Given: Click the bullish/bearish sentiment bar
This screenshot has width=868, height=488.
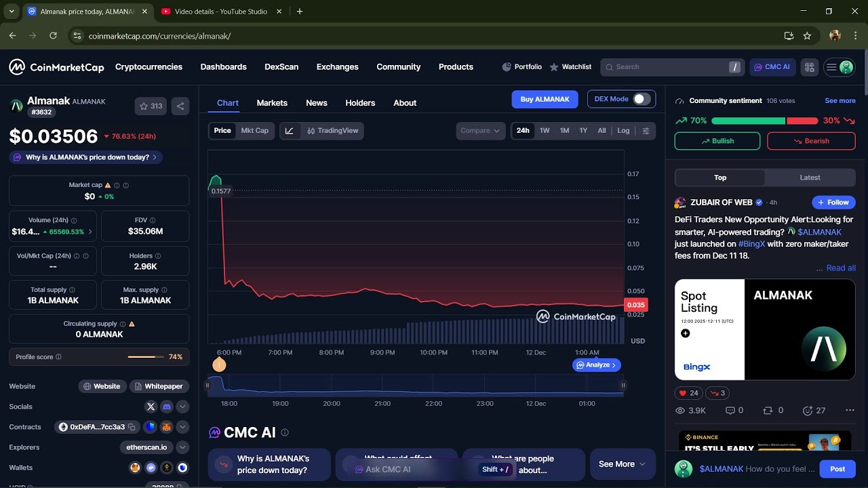Looking at the screenshot, I should 765,121.
